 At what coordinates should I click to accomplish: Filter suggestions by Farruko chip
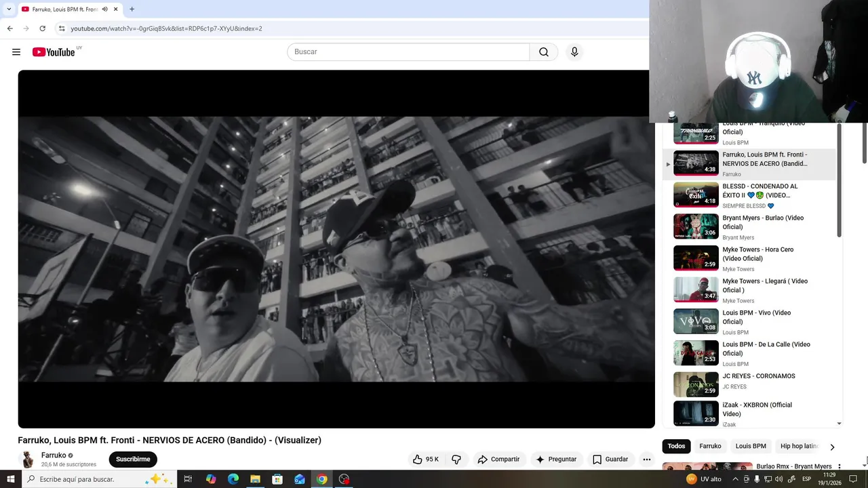coord(710,446)
